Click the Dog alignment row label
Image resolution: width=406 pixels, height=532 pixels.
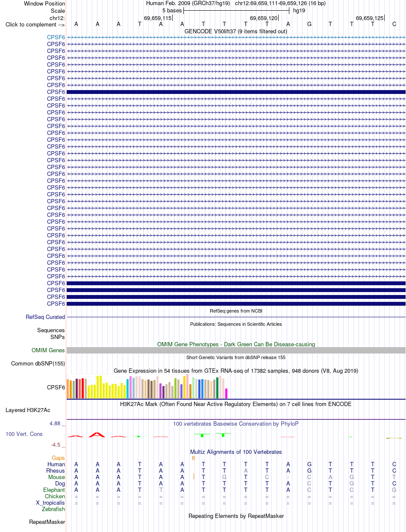click(x=60, y=483)
